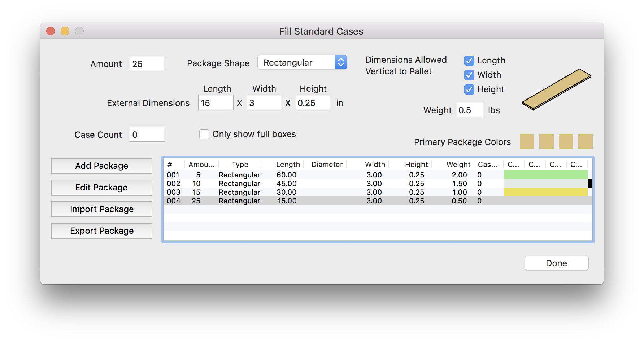This screenshot has width=644, height=342.
Task: Click the 60.00 length cell
Action: [287, 175]
